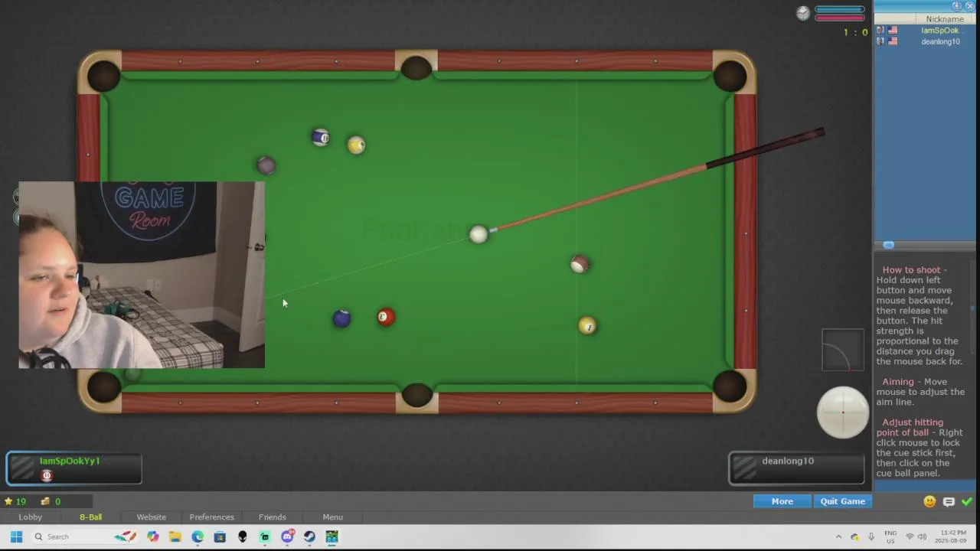Open Steam from the taskbar
Image resolution: width=980 pixels, height=551 pixels.
pyautogui.click(x=309, y=536)
